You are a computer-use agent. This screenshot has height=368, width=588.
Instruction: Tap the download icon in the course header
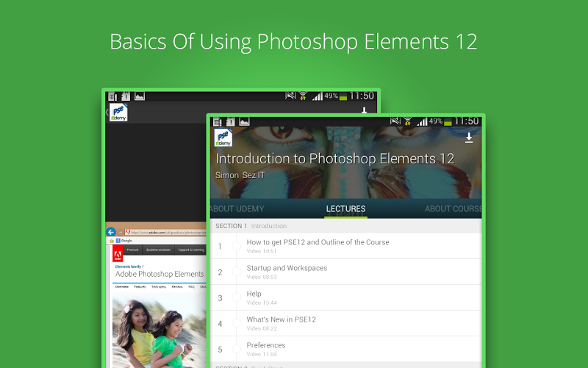[x=469, y=138]
